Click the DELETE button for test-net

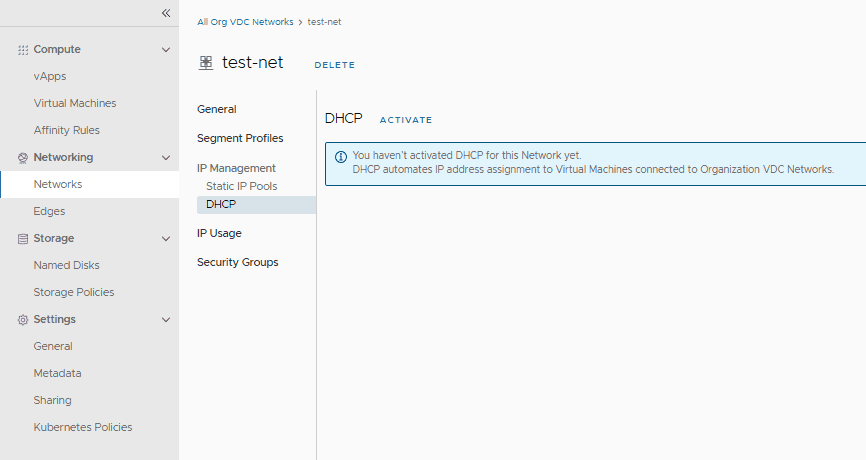click(335, 65)
